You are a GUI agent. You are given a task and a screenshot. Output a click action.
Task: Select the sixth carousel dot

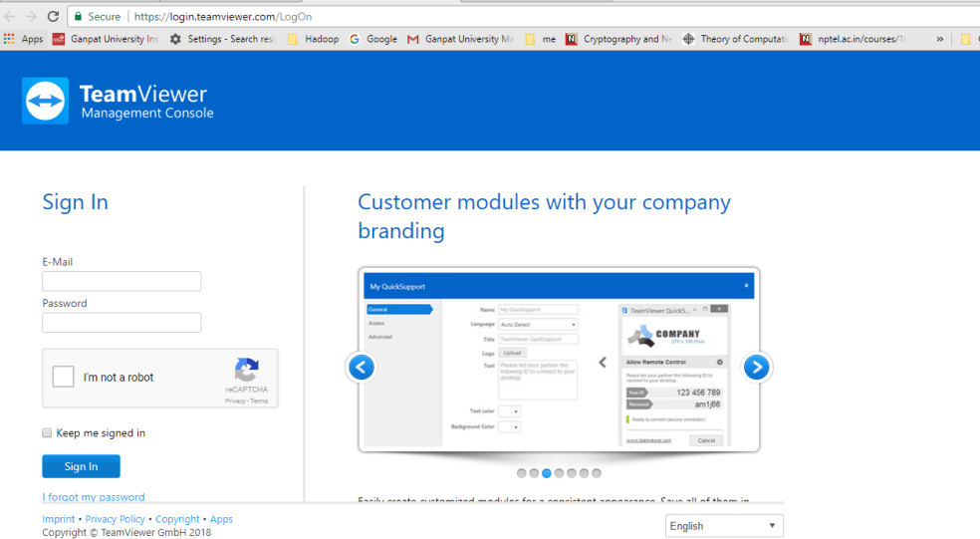pyautogui.click(x=584, y=473)
